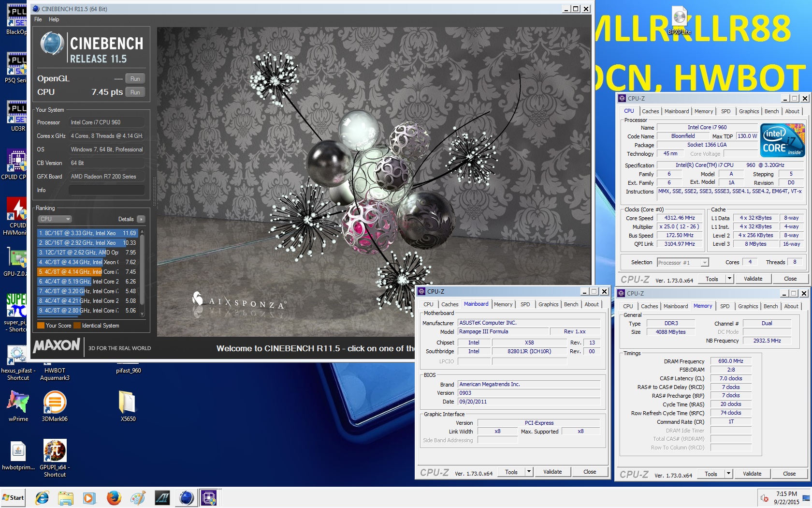Open Tools dropdown arrow in the CPU-Z Mainboard window

tap(529, 472)
